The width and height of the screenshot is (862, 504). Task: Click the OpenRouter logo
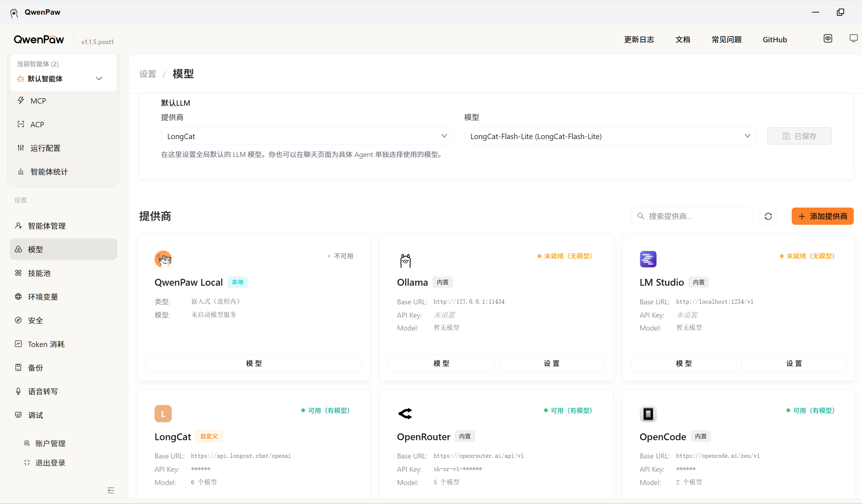coord(406,414)
